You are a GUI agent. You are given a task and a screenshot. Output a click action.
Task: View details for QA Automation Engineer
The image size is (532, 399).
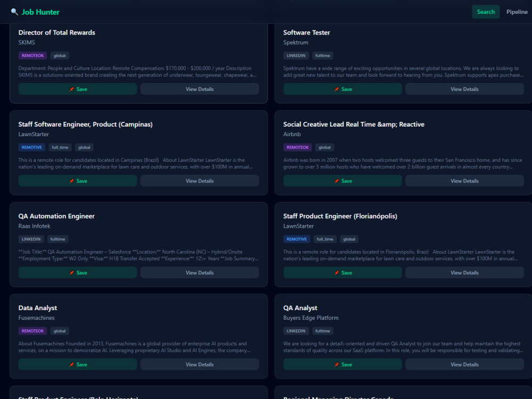tap(199, 273)
